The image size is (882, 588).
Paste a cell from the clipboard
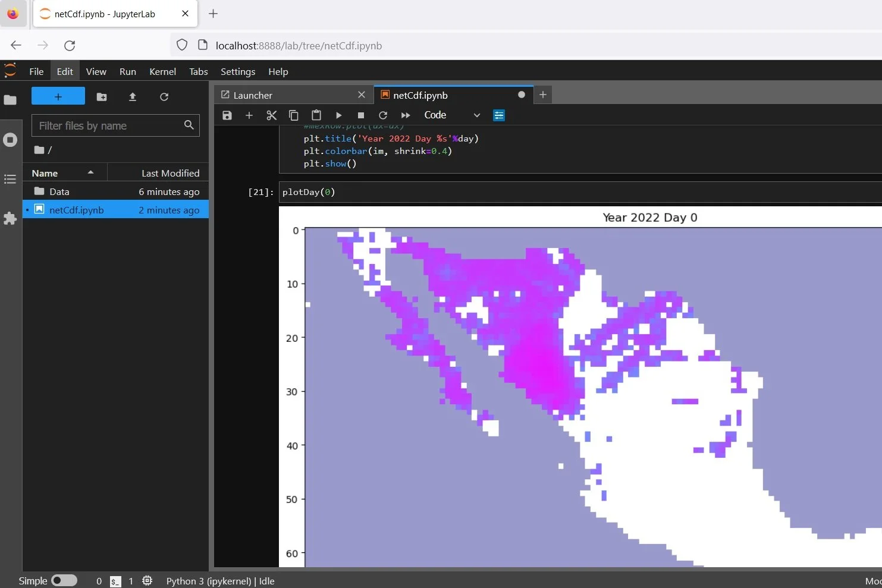pos(316,115)
